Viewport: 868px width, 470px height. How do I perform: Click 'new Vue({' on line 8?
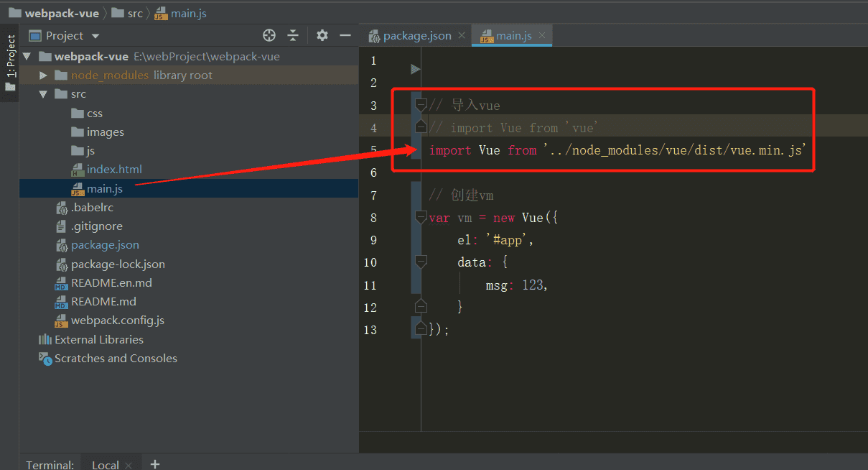pos(526,217)
